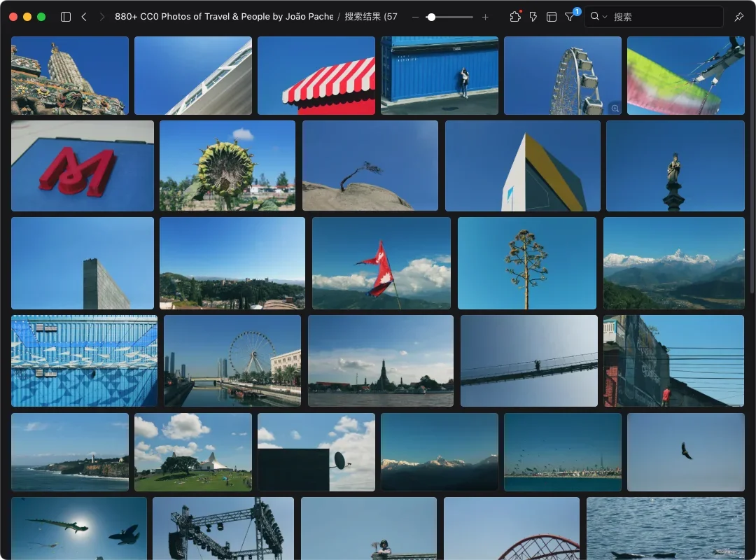The image size is (756, 560).
Task: Go forward with the right arrow
Action: (102, 17)
